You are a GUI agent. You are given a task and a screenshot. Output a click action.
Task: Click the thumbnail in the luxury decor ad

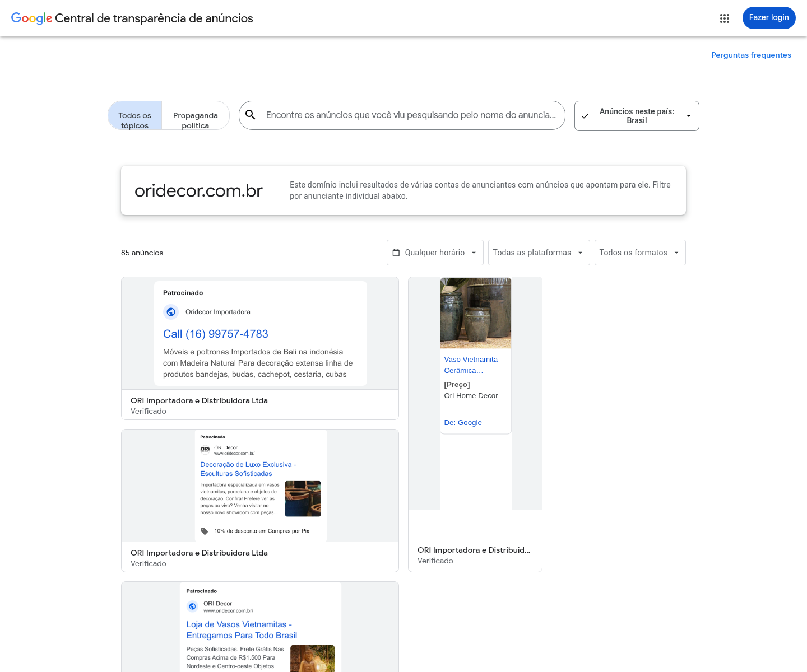303,498
